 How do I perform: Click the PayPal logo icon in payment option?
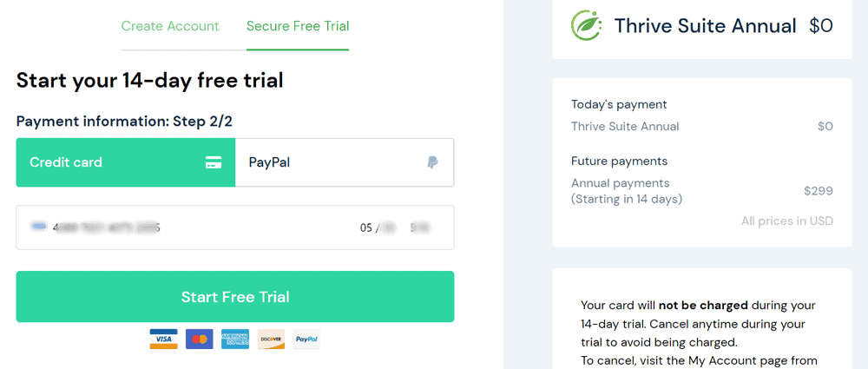433,163
